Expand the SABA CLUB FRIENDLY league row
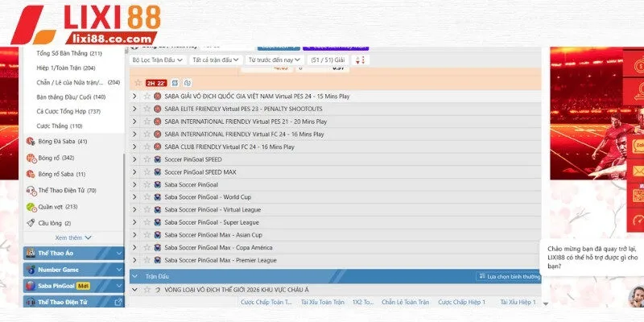The height and width of the screenshot is (322, 644). [x=135, y=147]
